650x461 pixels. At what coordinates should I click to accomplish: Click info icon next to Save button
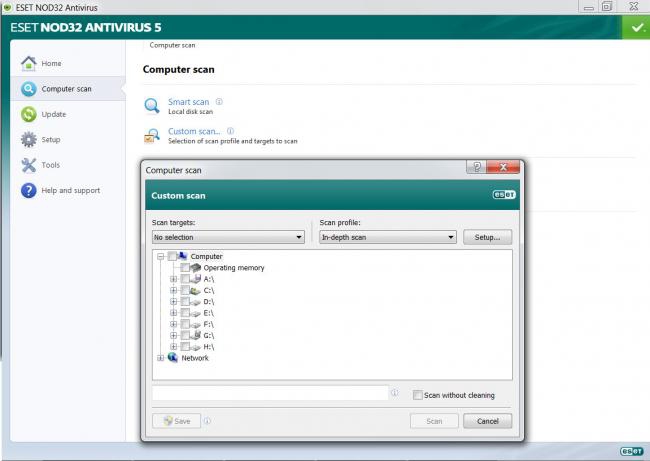click(207, 421)
